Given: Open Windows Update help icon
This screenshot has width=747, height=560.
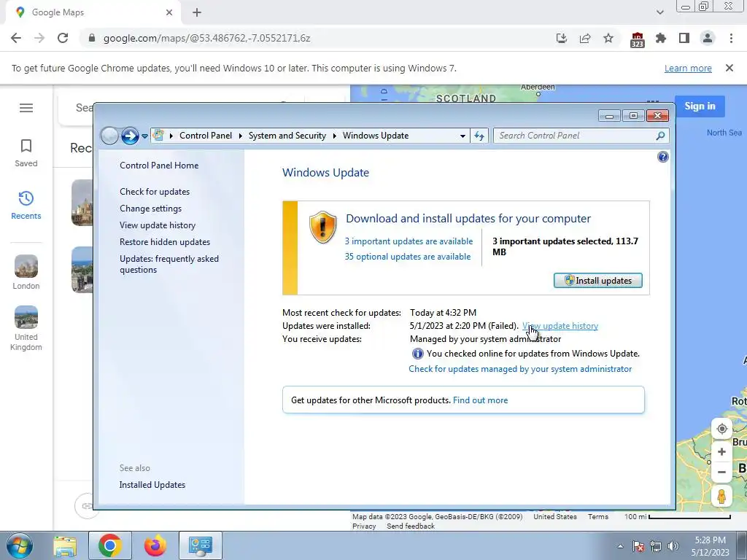Looking at the screenshot, I should click(x=662, y=157).
